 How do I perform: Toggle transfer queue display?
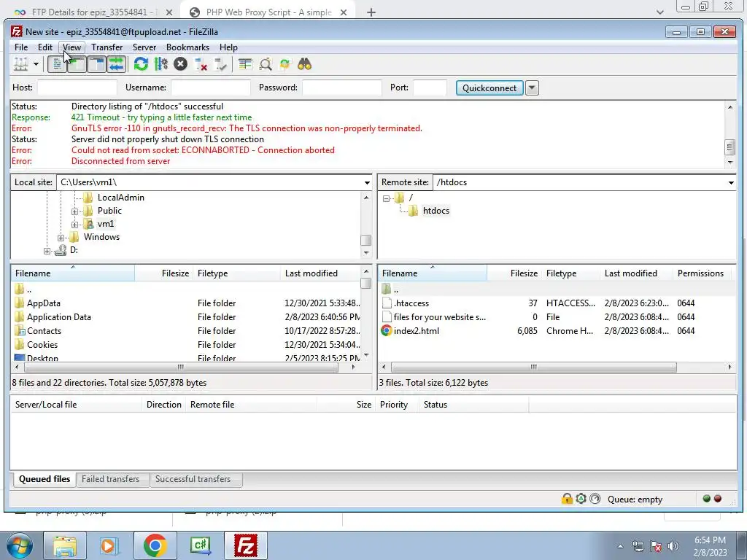tap(116, 64)
